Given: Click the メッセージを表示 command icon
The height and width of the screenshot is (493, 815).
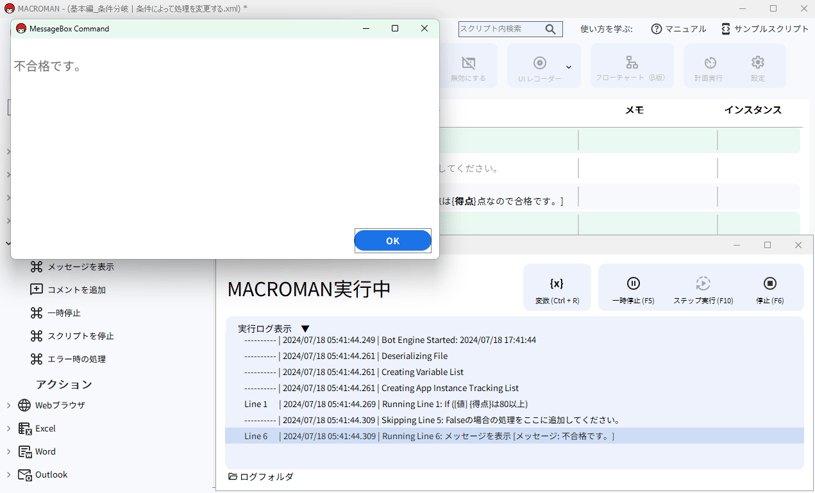Looking at the screenshot, I should click(36, 267).
